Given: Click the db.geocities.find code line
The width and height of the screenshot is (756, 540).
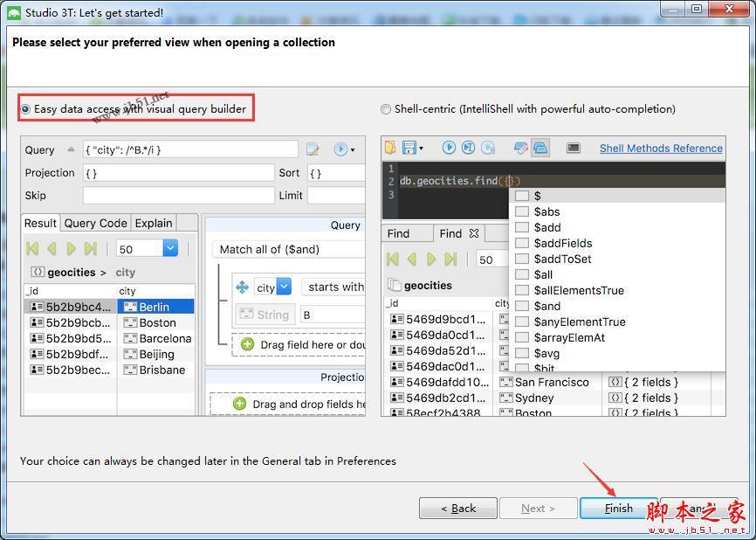Looking at the screenshot, I should tap(460, 181).
